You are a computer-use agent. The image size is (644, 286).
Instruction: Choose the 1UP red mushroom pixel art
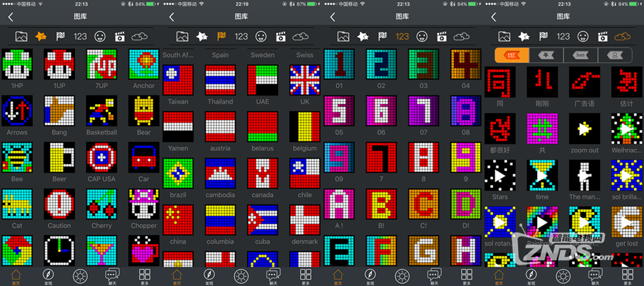[60, 64]
